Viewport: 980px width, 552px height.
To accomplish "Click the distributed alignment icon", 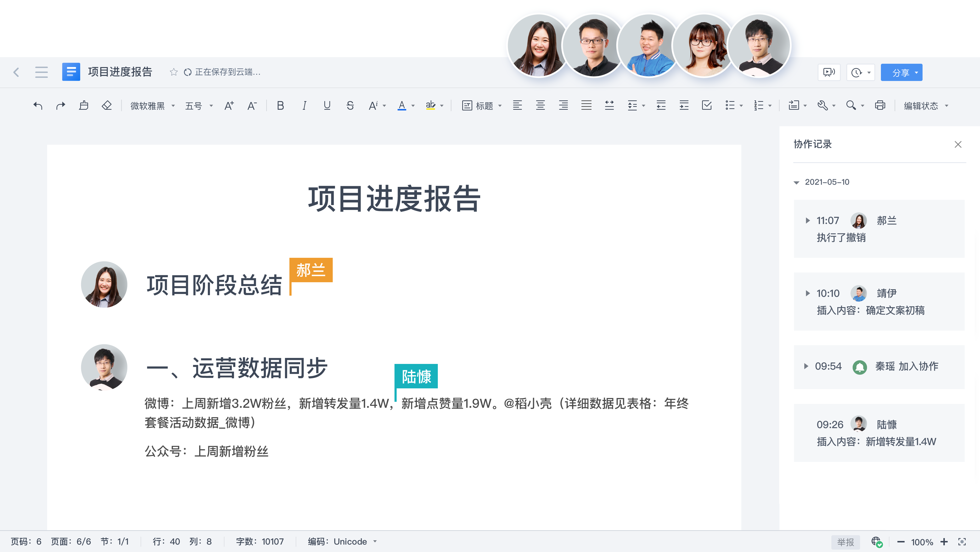I will 609,105.
